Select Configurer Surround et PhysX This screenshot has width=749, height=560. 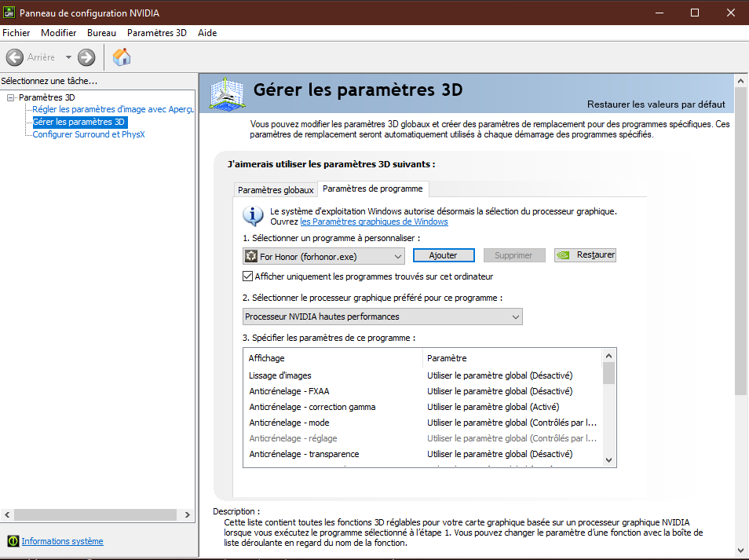tap(89, 134)
